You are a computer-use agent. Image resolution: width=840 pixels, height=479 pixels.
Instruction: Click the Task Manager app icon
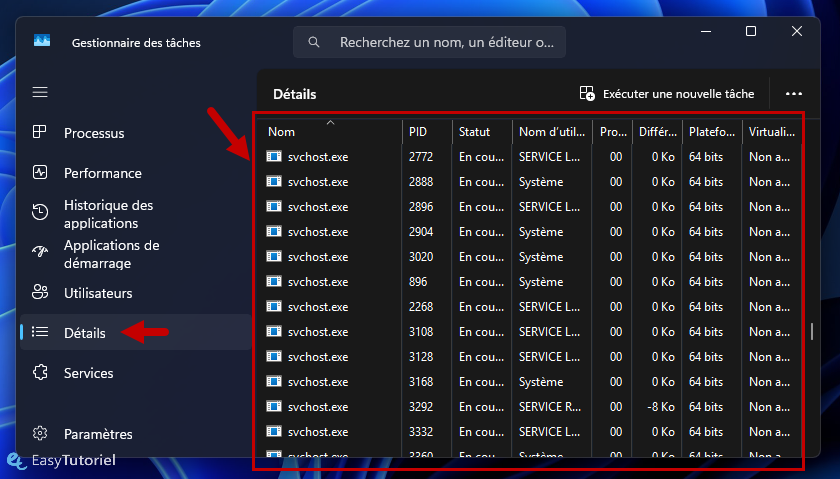tap(42, 41)
